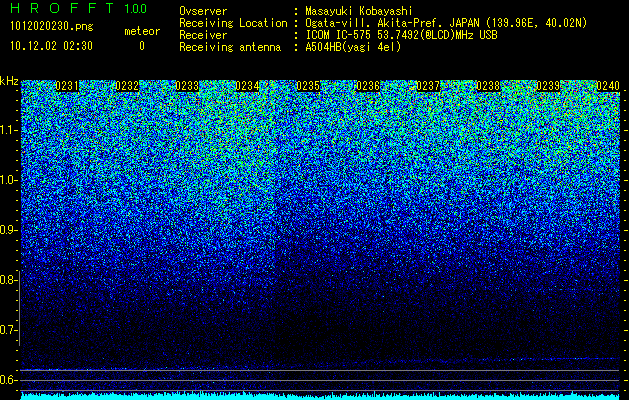Image resolution: width=629 pixels, height=400 pixels.
Task: Click the 0236 time marker
Action: coord(368,86)
